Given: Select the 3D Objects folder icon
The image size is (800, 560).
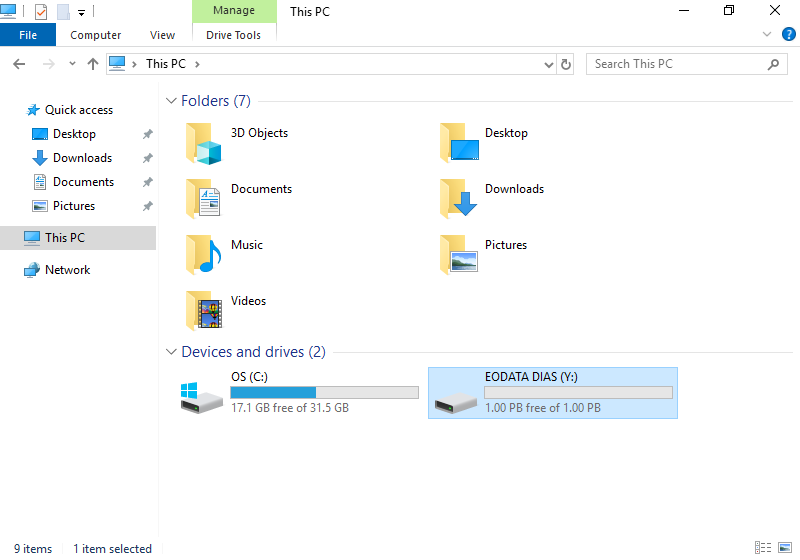Looking at the screenshot, I should pyautogui.click(x=204, y=144).
